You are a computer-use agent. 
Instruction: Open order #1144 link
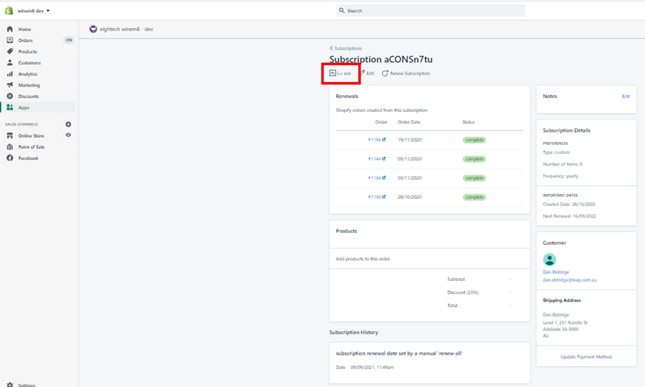pos(374,159)
